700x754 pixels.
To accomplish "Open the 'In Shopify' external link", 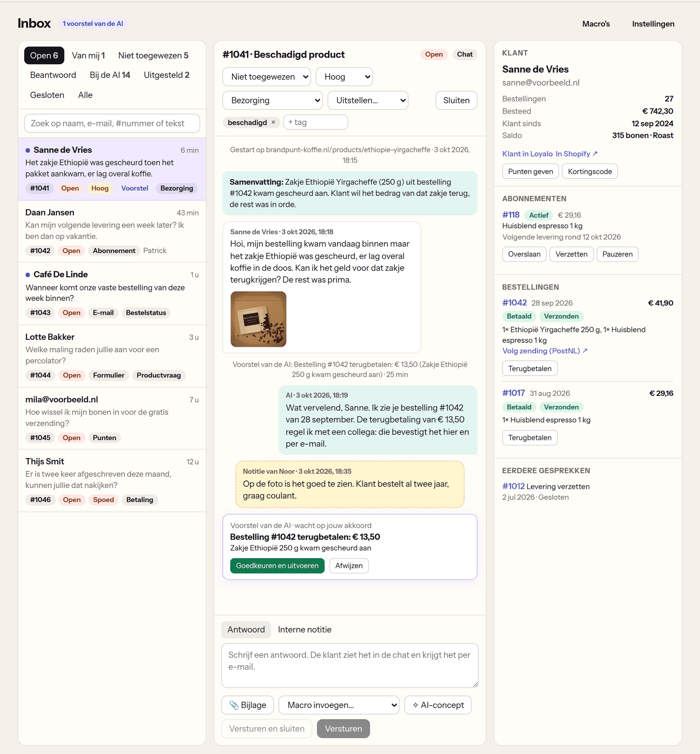I will pyautogui.click(x=576, y=154).
